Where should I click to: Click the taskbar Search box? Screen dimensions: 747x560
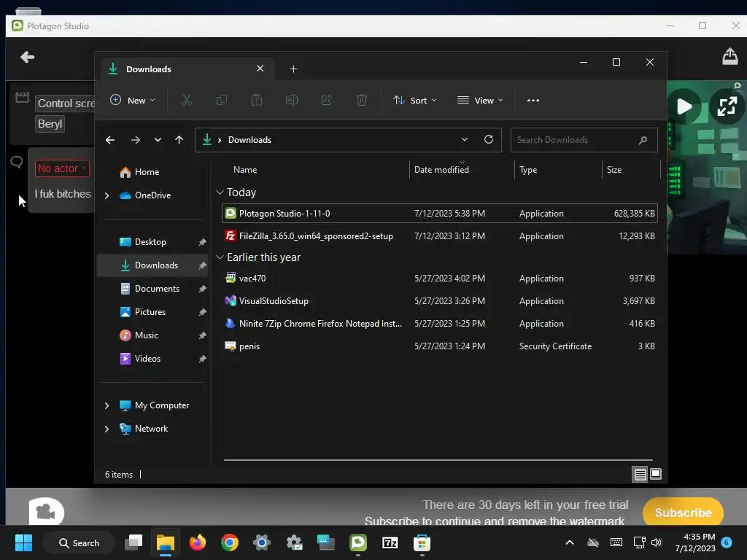(79, 542)
